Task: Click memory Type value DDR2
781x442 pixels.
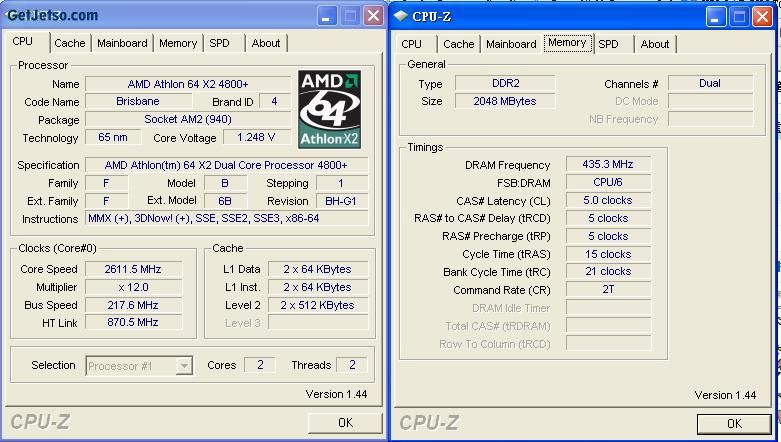Action: (x=505, y=84)
